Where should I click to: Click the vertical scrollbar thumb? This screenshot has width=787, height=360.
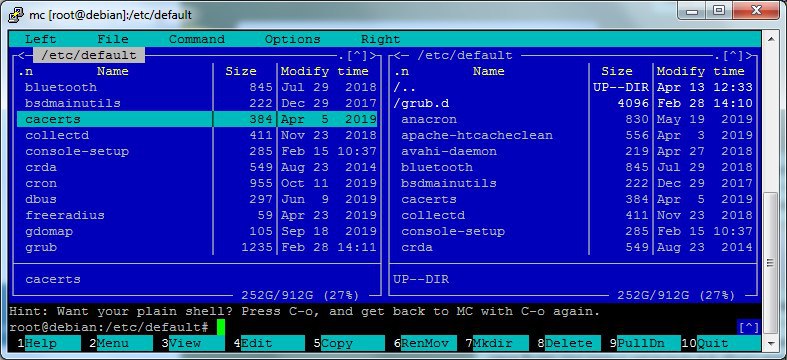[770, 263]
